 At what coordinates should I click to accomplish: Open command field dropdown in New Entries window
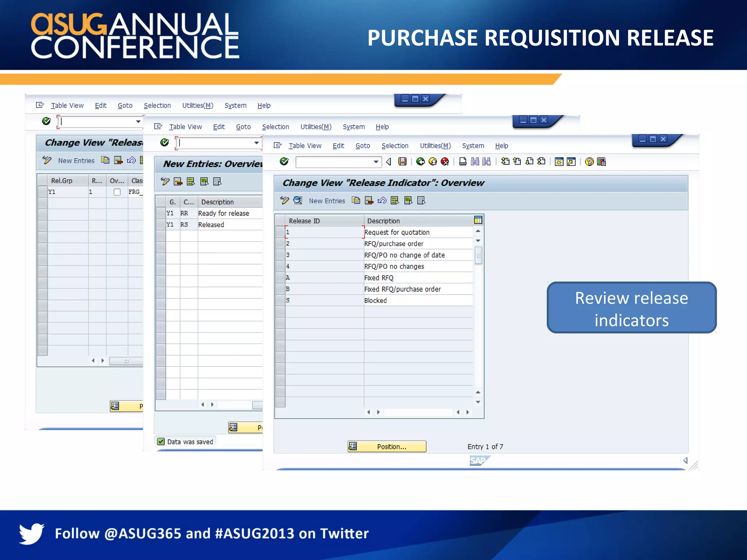tap(257, 143)
